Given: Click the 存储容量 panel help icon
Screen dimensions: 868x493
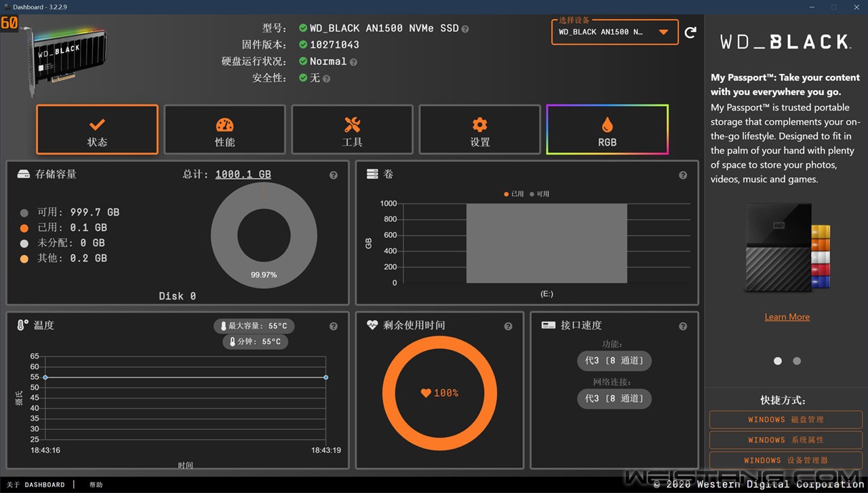Looking at the screenshot, I should (x=334, y=175).
